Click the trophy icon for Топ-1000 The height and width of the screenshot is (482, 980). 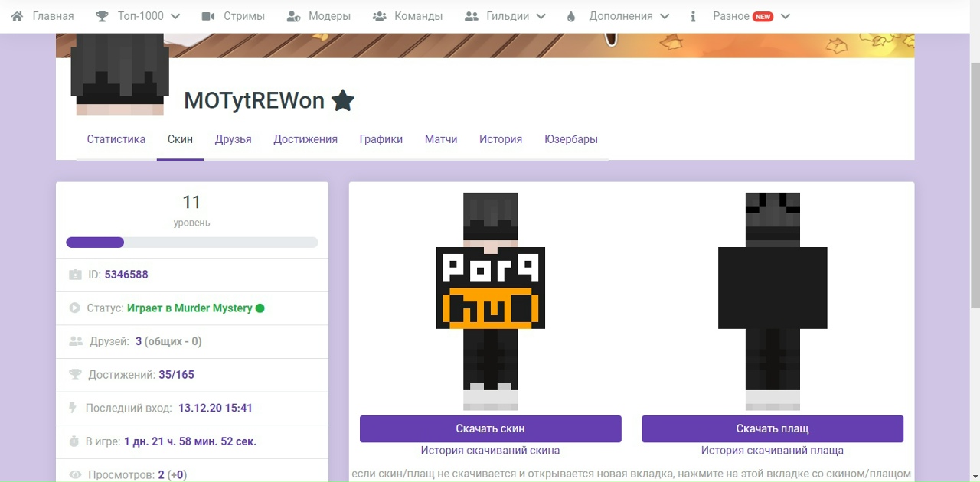102,16
